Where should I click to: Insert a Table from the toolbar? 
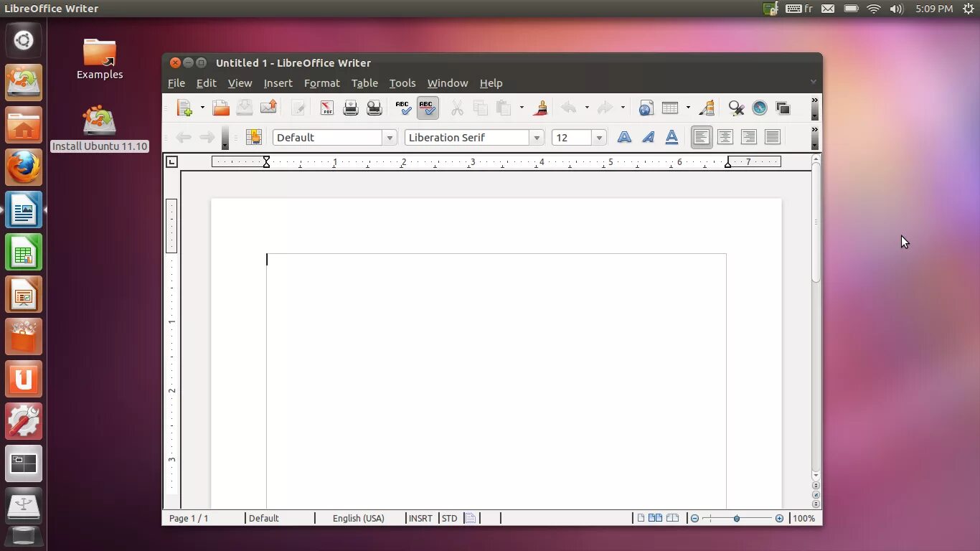[x=670, y=108]
